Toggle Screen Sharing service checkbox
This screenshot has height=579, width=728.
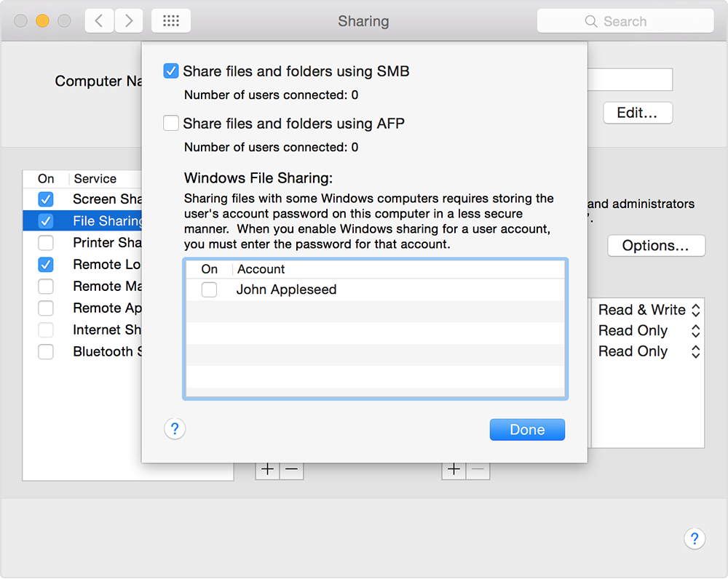tap(45, 199)
